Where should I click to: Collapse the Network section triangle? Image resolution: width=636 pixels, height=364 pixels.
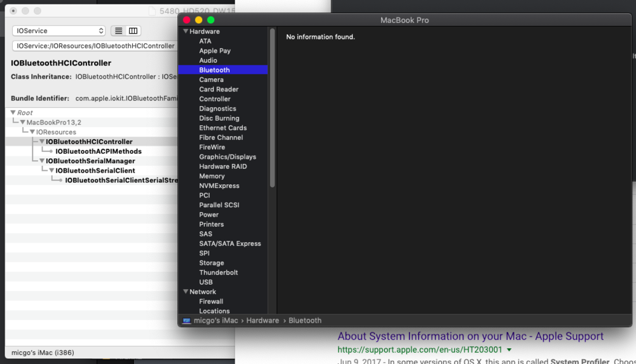186,292
